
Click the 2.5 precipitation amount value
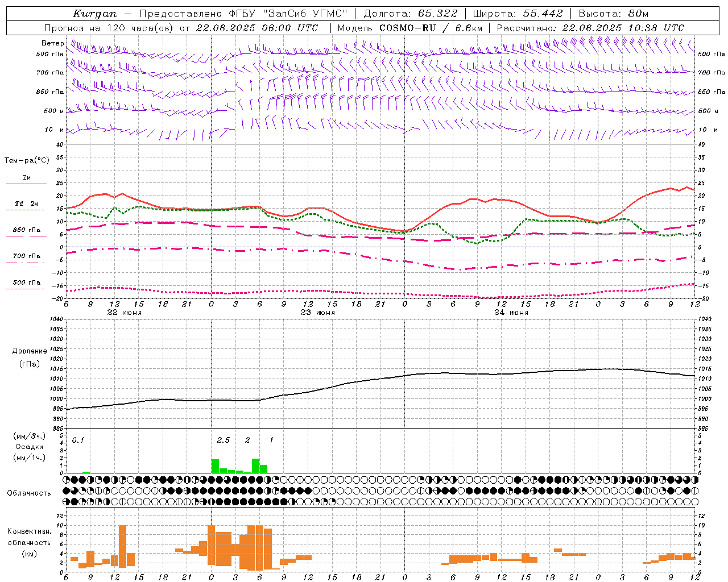(x=224, y=440)
